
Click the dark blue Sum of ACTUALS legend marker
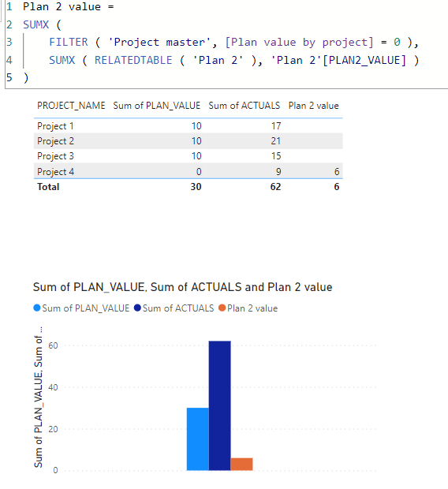[x=137, y=308]
